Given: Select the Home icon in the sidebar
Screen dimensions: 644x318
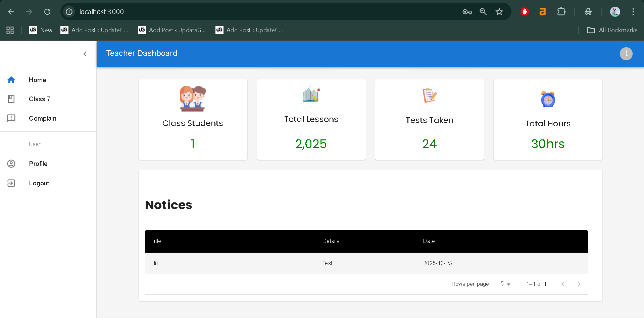Looking at the screenshot, I should 11,80.
